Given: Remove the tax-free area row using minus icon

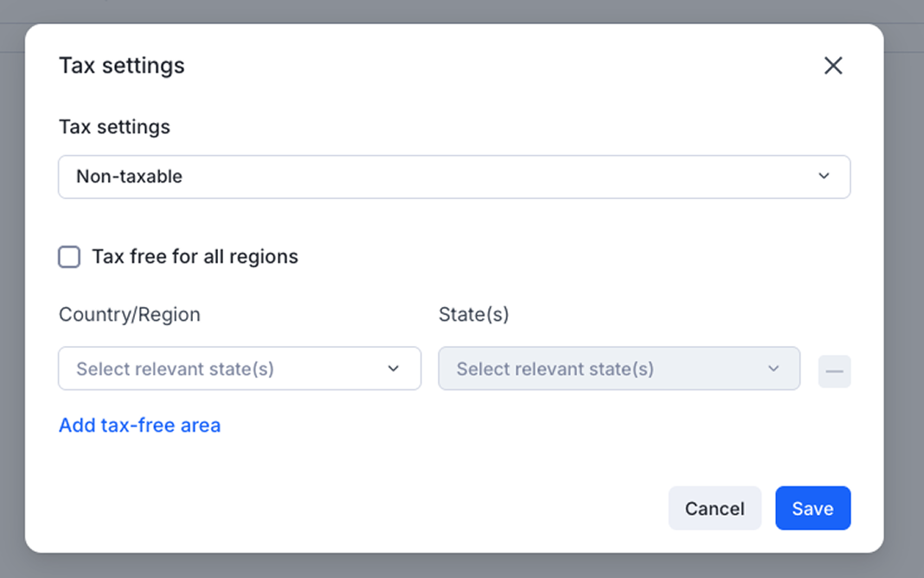Looking at the screenshot, I should pos(834,371).
